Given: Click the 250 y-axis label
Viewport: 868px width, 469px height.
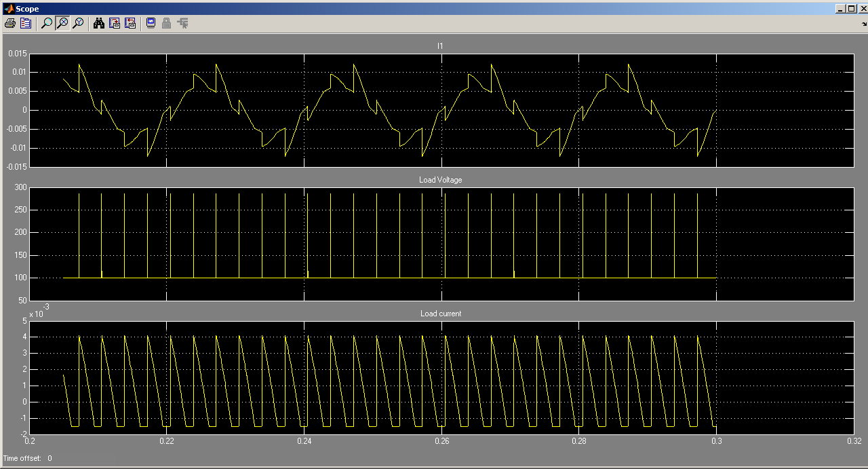Looking at the screenshot, I should pyautogui.click(x=20, y=210).
